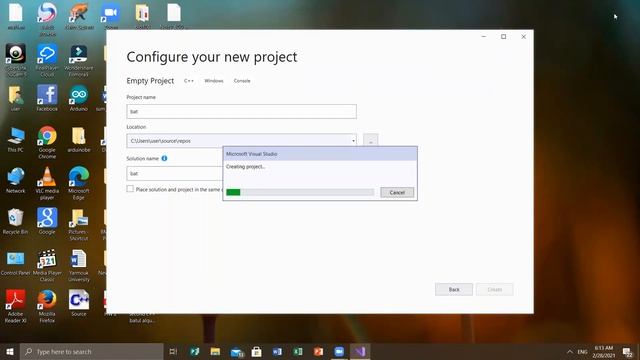This screenshot has height=360, width=640.
Task: Click the C++ project tag
Action: pos(189,81)
